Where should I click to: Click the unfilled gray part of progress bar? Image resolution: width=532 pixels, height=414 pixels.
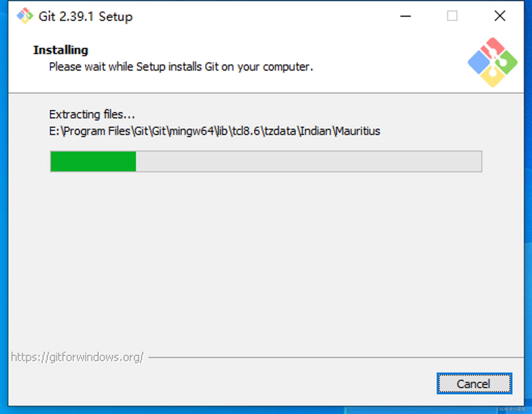309,161
